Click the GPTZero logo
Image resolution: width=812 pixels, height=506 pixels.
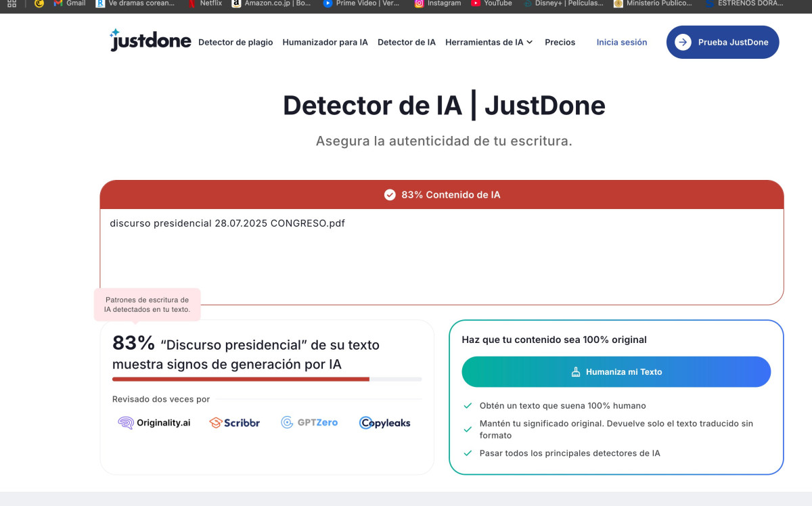click(x=309, y=423)
